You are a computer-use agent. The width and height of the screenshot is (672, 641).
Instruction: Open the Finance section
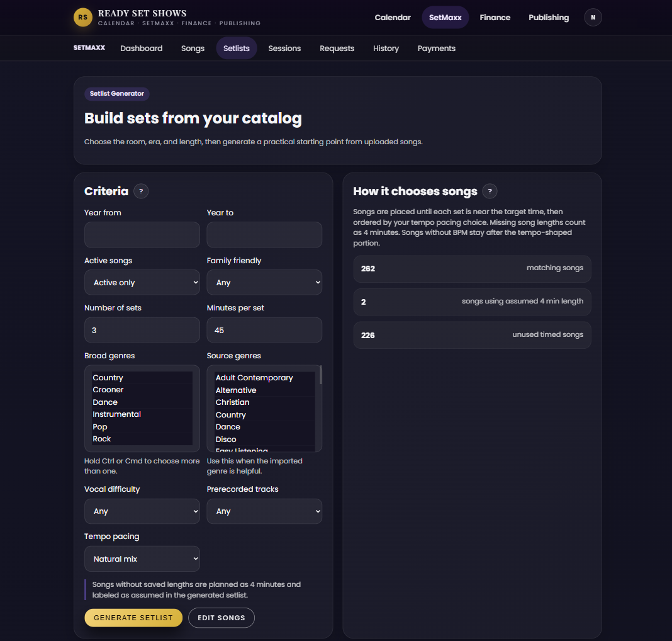pos(495,18)
